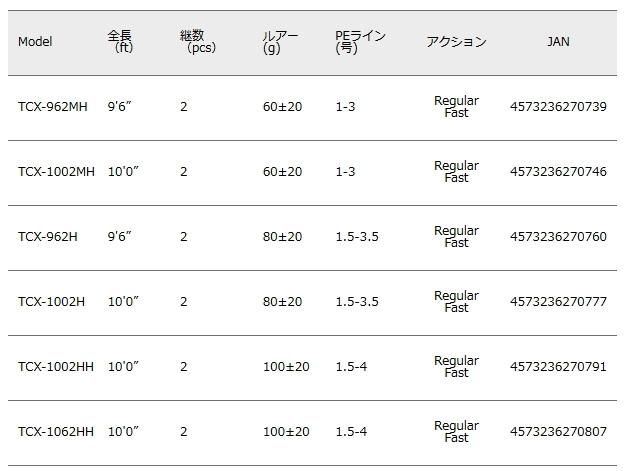Screen dimensions: 624x471
Task: Select model name TCX-962MH
Action: click(x=52, y=107)
